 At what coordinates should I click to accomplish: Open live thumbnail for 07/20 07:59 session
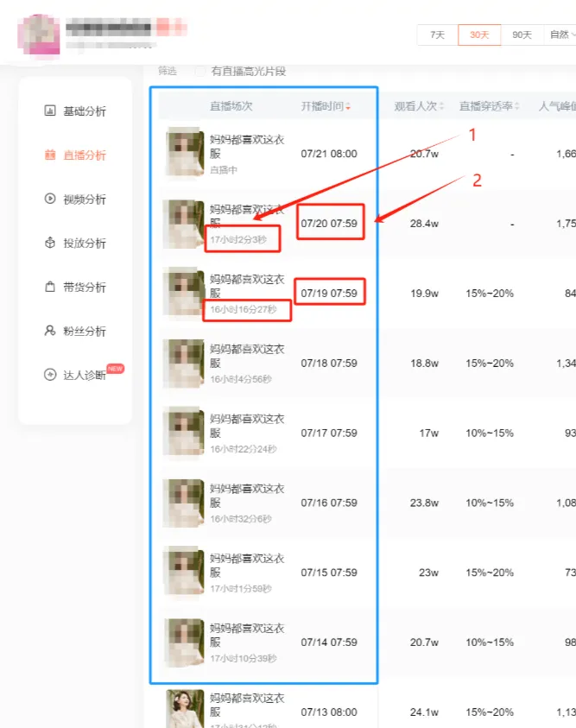point(185,224)
